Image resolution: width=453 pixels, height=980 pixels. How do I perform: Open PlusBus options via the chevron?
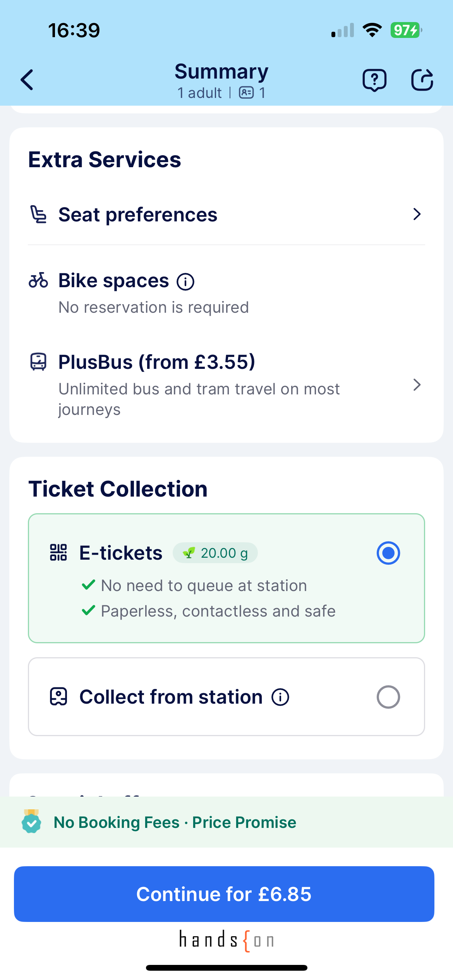[x=417, y=385]
